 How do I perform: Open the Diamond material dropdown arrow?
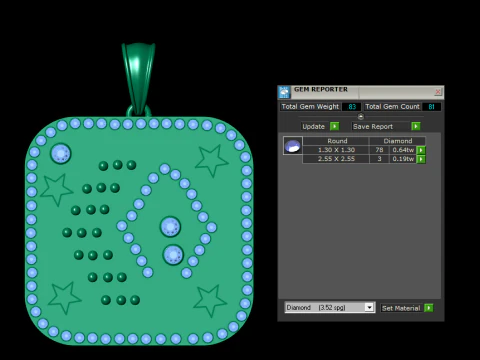click(x=369, y=307)
